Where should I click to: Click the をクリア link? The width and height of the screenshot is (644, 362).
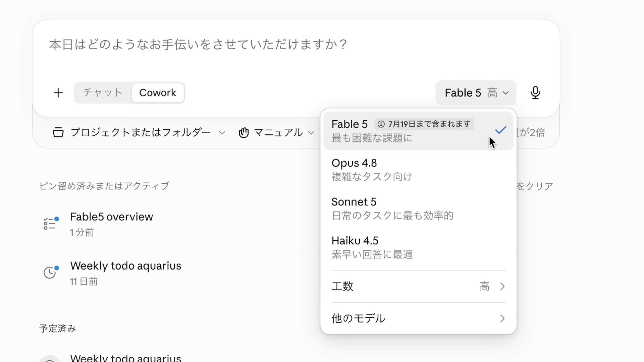[x=535, y=186]
